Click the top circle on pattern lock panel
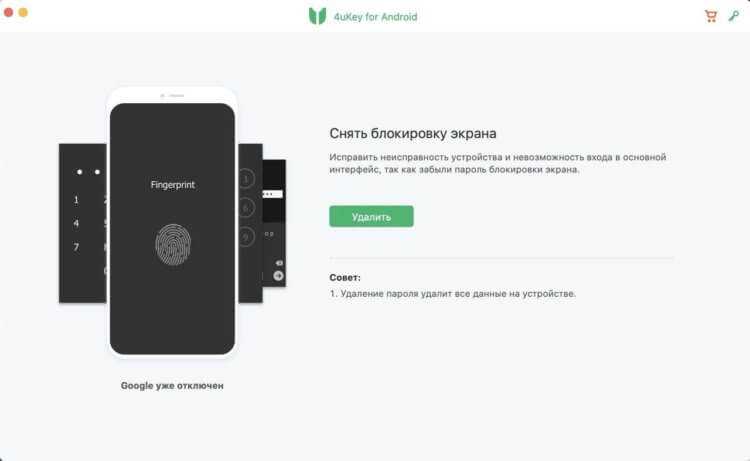Image resolution: width=750 pixels, height=461 pixels. point(246,179)
